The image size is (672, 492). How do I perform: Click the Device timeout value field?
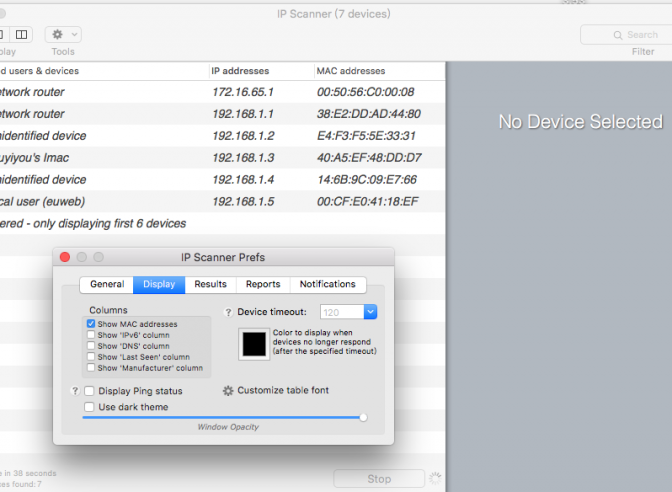coord(342,312)
